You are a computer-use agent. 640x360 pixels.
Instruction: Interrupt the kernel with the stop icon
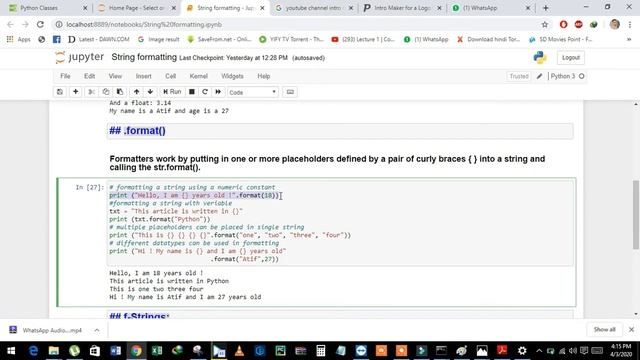click(191, 92)
